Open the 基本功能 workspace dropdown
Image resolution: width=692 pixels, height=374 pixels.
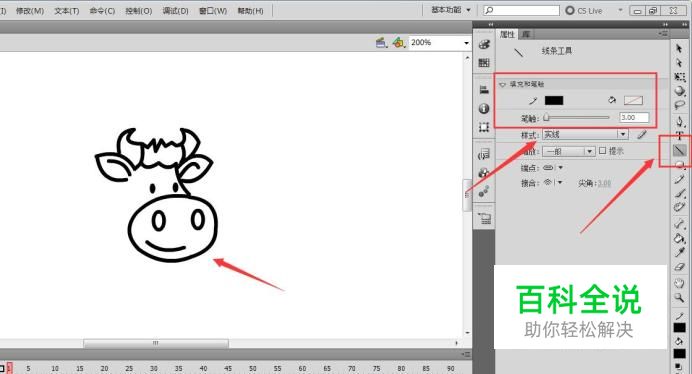coord(451,10)
